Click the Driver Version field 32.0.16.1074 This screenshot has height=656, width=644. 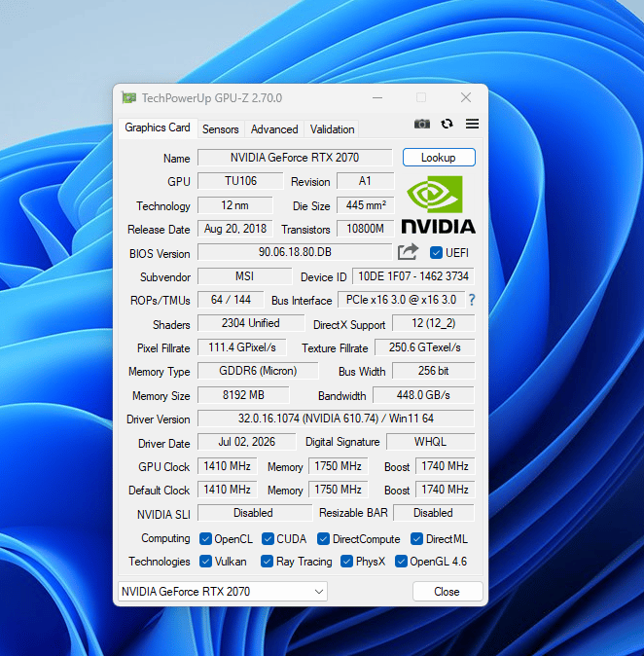pyautogui.click(x=336, y=419)
